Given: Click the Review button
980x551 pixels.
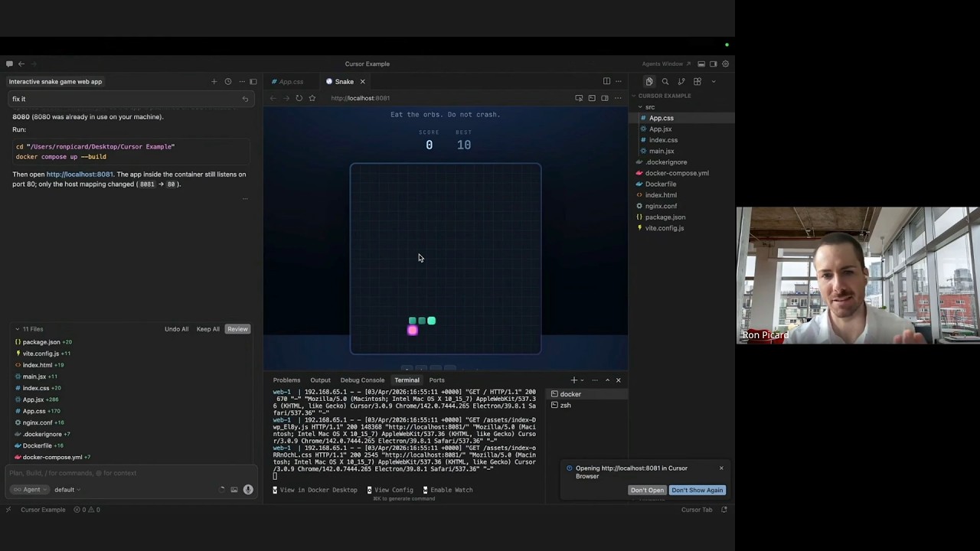Looking at the screenshot, I should [237, 329].
